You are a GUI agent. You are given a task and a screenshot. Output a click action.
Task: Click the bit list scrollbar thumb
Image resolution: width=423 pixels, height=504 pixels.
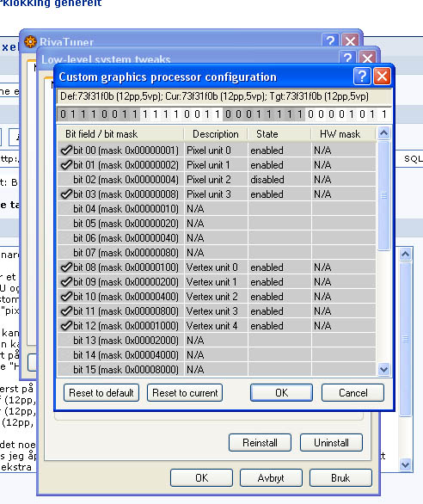coord(383,195)
